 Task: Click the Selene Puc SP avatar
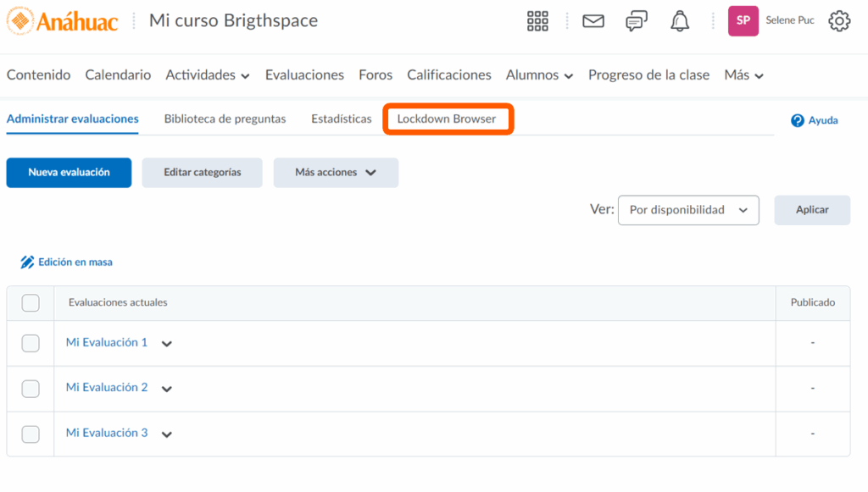tap(743, 21)
